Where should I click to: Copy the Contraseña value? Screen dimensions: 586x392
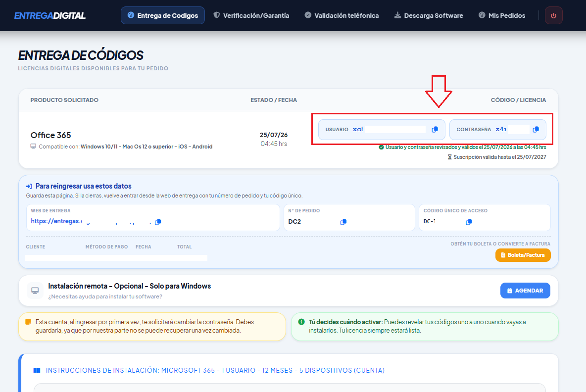coord(536,129)
